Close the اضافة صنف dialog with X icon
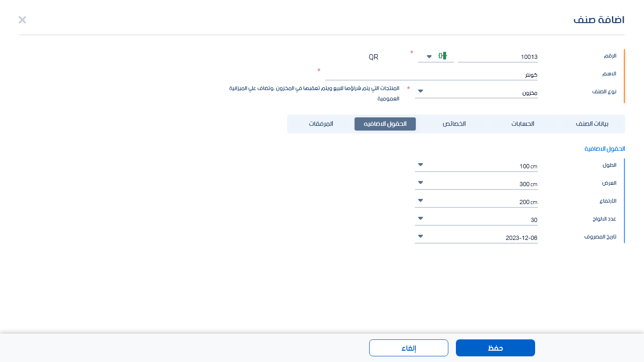Screen dimensions: 644x362 [22, 20]
